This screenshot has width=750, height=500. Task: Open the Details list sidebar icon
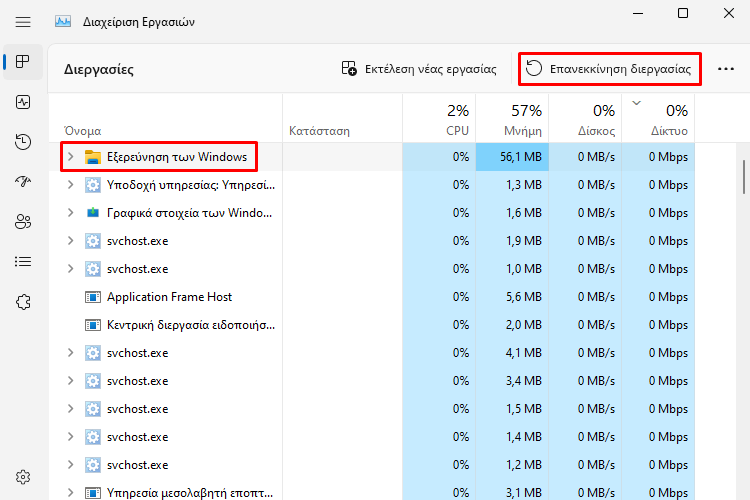pyautogui.click(x=22, y=261)
